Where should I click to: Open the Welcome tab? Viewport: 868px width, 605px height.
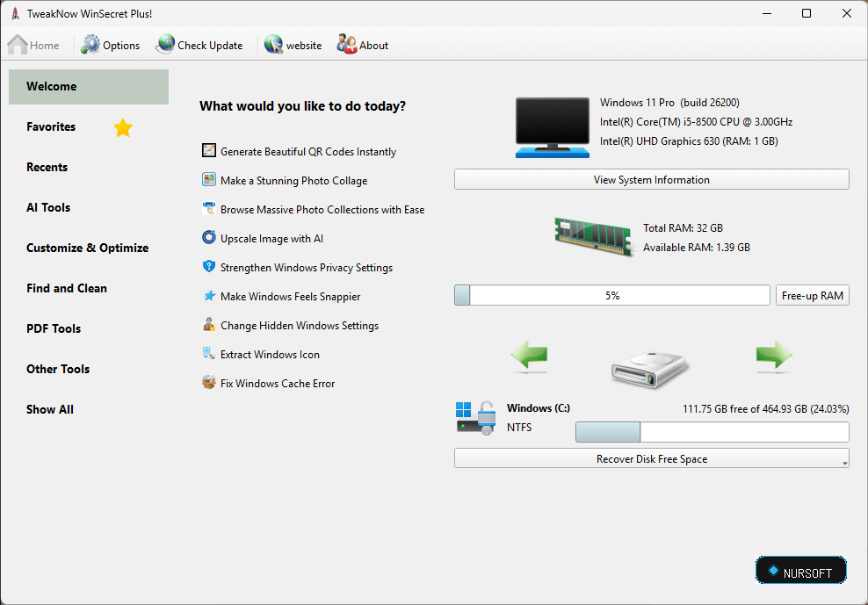[89, 87]
